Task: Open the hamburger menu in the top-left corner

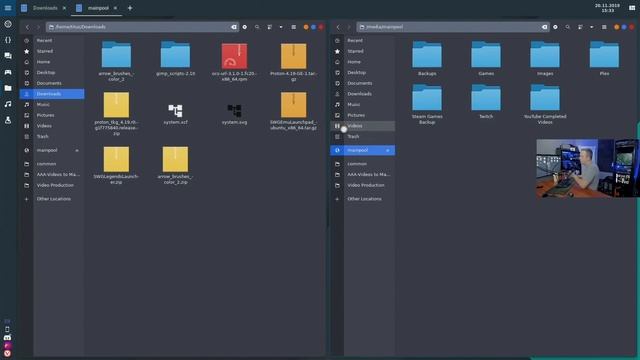Action: pos(8,8)
